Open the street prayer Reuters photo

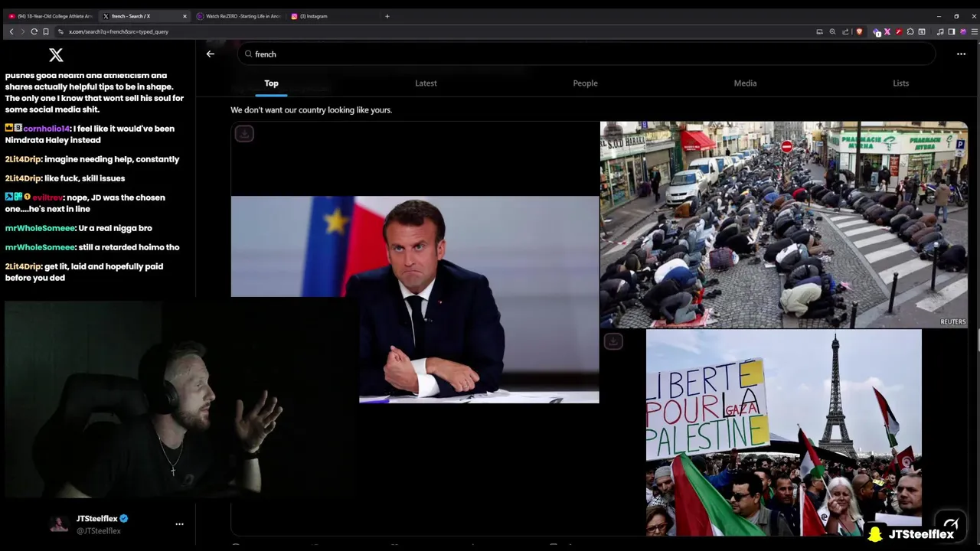pos(783,224)
